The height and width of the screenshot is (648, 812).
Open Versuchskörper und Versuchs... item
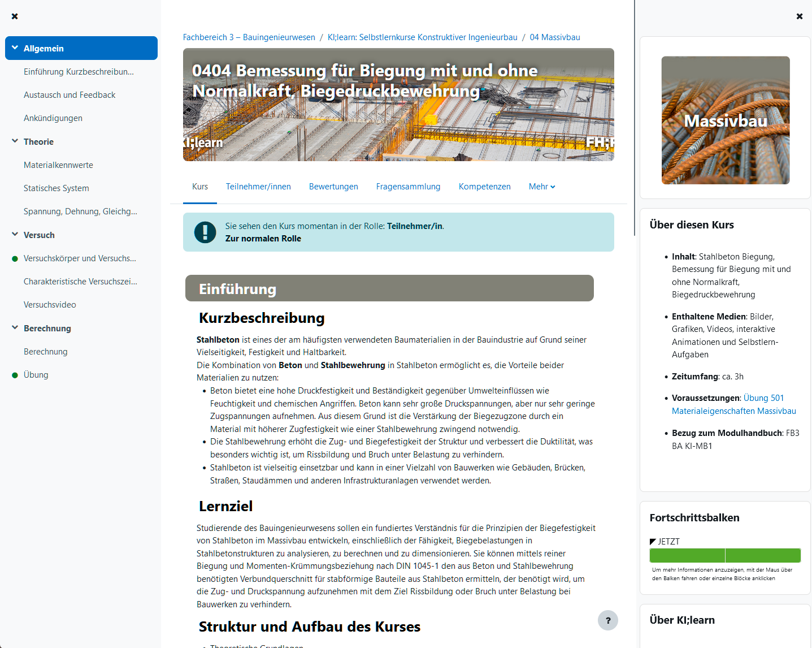tap(80, 258)
